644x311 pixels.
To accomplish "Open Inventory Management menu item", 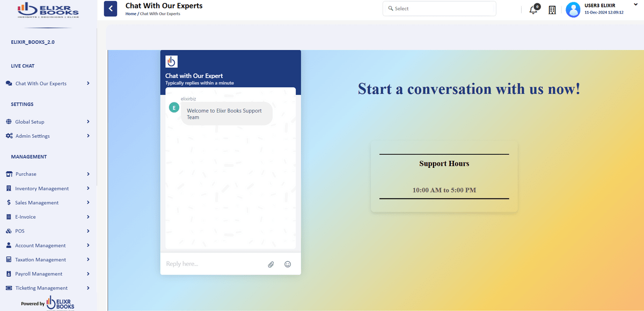I will coord(42,189).
